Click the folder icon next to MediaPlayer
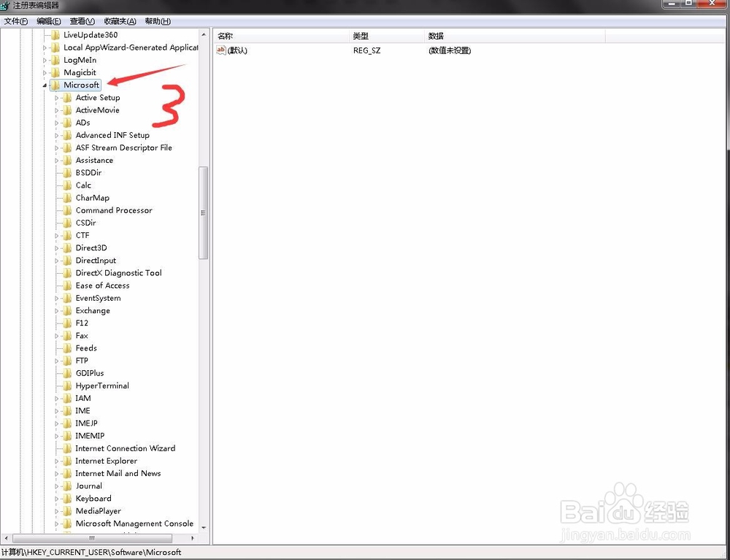 coord(67,511)
